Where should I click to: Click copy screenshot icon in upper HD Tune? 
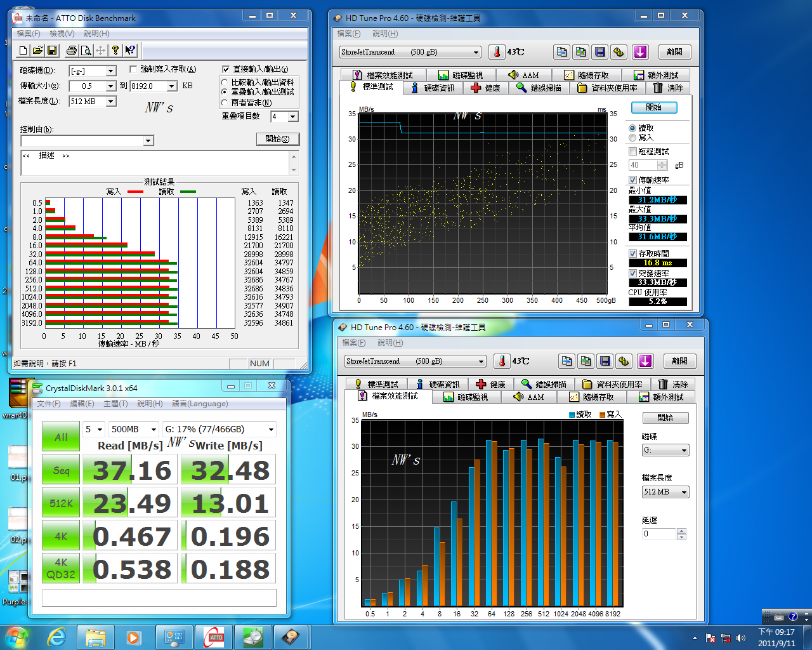580,52
